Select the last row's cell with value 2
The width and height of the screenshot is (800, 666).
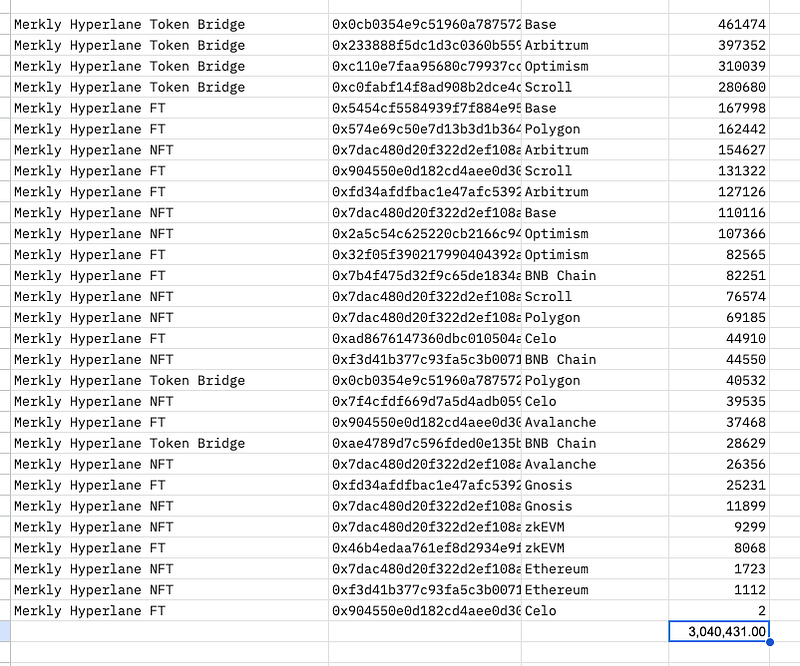point(719,610)
